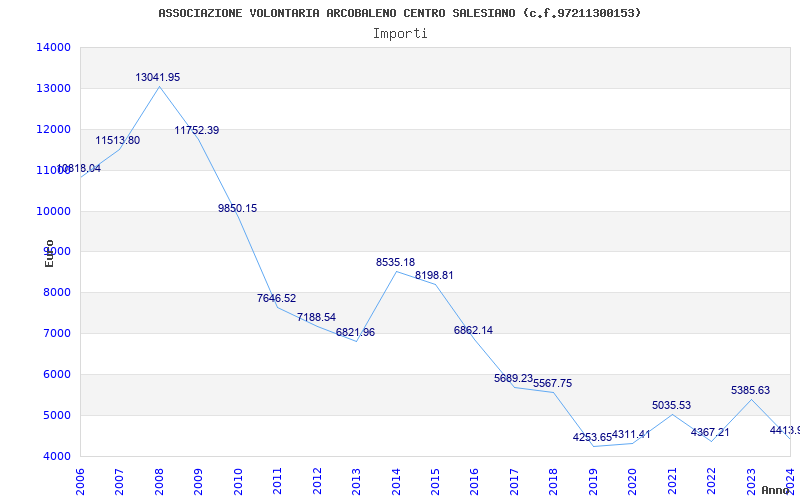Viewport: 800px width, 500px height.
Task: Click y-axis tick label 5000
Action: (56, 415)
